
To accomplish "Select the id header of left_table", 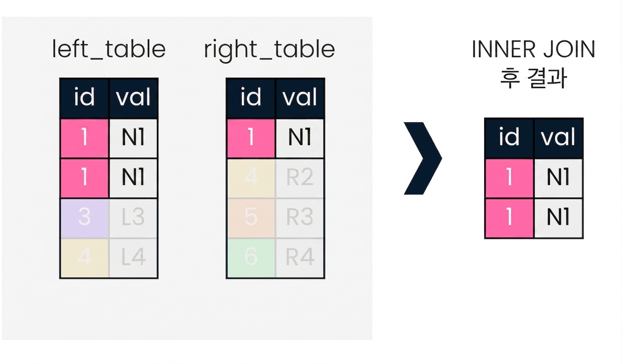I will pos(84,98).
